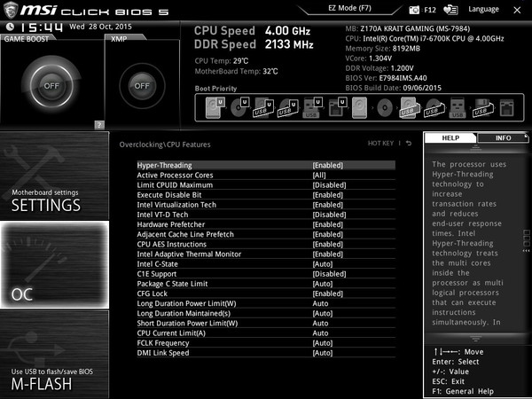Select the legacy CD/DVD boot icon

pyautogui.click(x=385, y=107)
